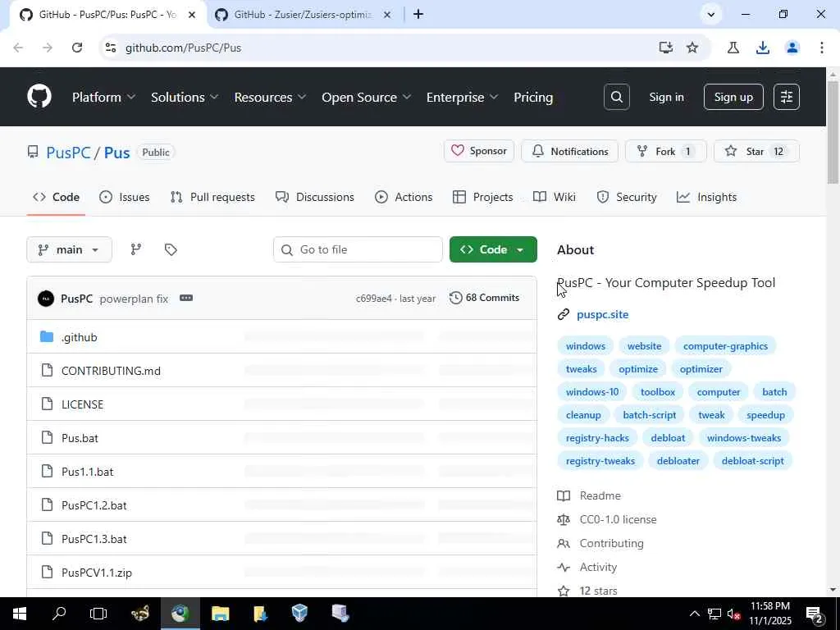Viewport: 840px width, 630px height.
Task: Open the Windows Start menu
Action: coord(20,614)
